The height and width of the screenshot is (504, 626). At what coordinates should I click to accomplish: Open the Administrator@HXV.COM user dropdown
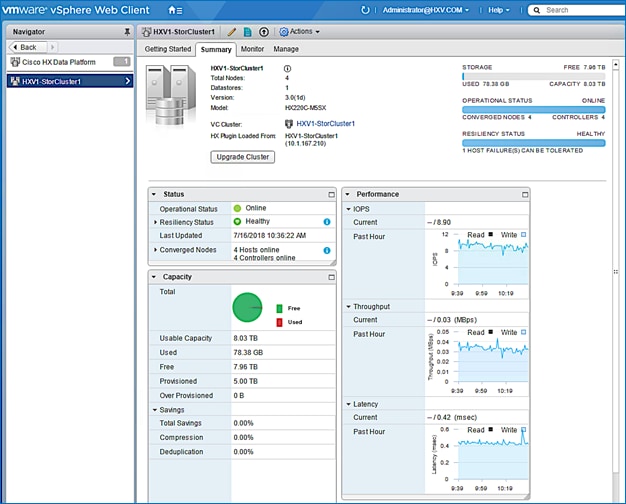426,10
